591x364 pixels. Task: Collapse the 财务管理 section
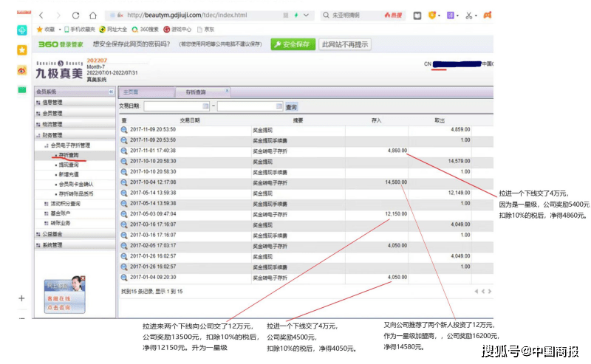click(x=52, y=135)
